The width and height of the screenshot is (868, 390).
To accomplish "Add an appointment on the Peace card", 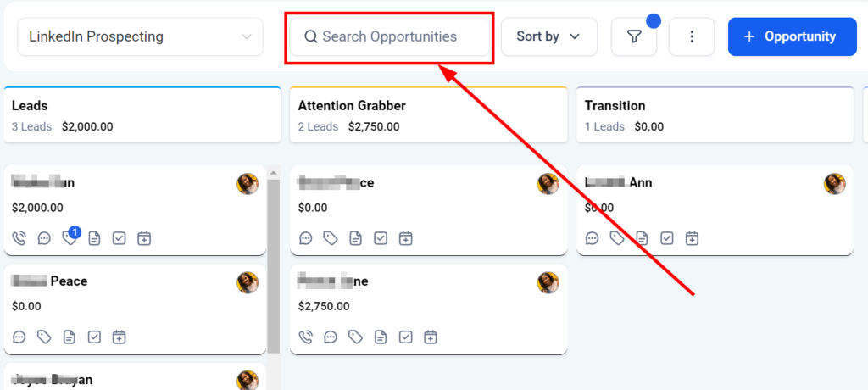I will click(120, 337).
